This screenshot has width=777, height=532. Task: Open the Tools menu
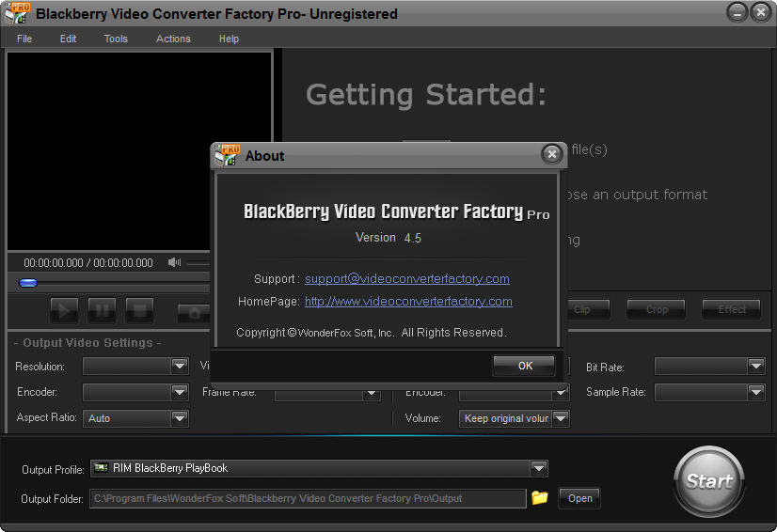(116, 39)
